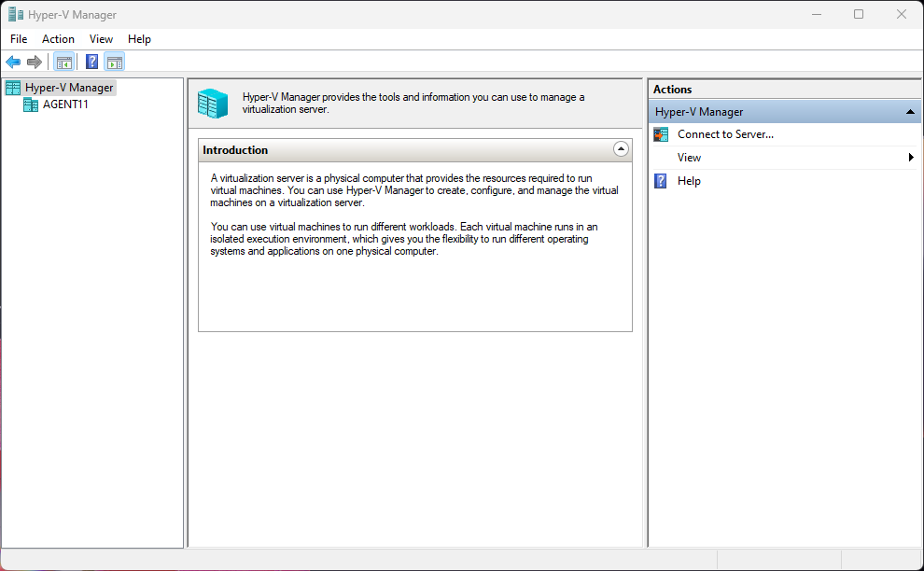
Task: Click Help in the Actions pane
Action: [x=689, y=181]
